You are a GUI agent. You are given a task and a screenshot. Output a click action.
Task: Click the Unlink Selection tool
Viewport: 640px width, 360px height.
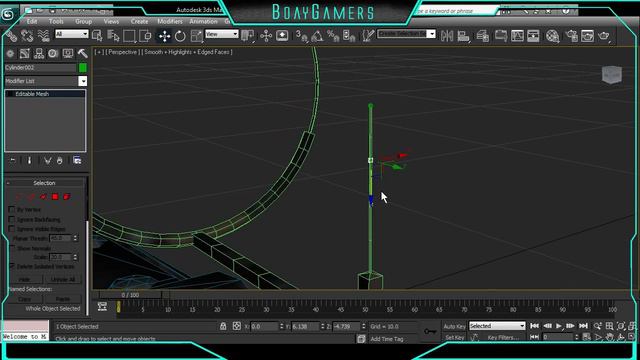[x=27, y=36]
